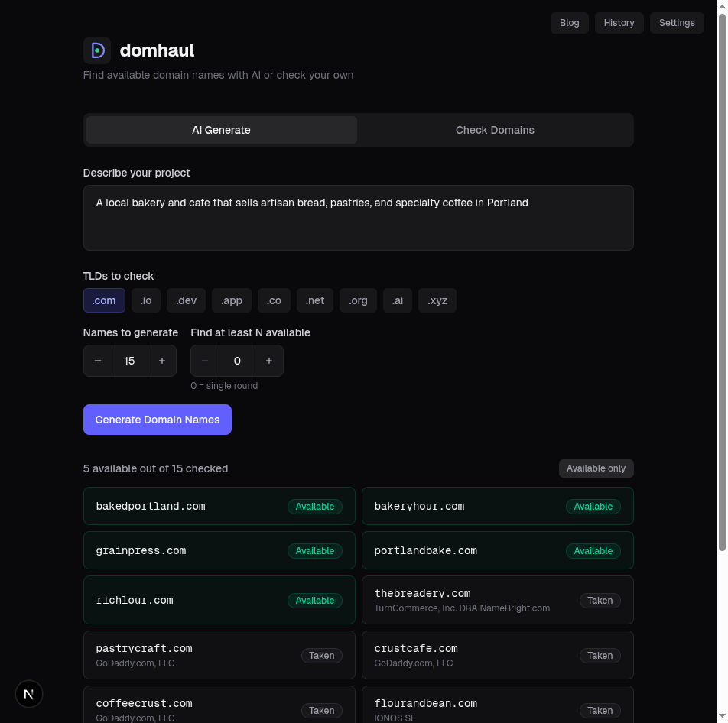Click the domhaul logo icon
The width and height of the screenshot is (728, 723).
click(x=96, y=50)
